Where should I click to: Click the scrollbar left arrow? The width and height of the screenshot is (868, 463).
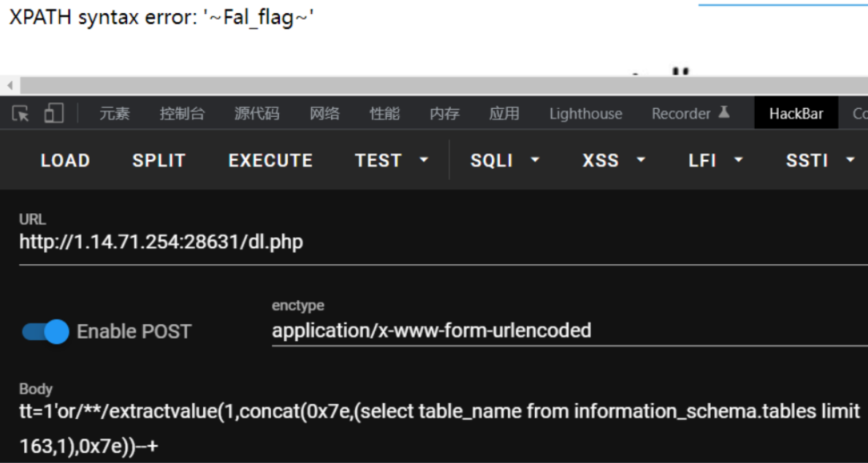9,85
